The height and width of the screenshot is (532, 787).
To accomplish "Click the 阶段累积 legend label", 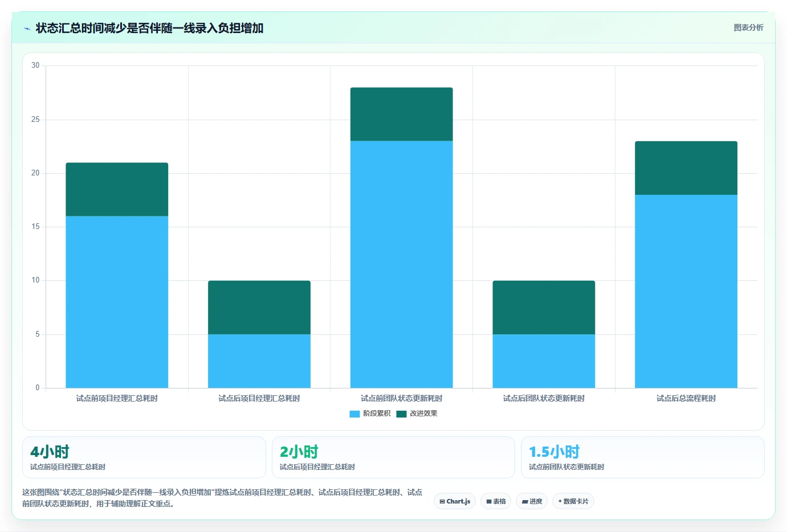I will pos(377,414).
